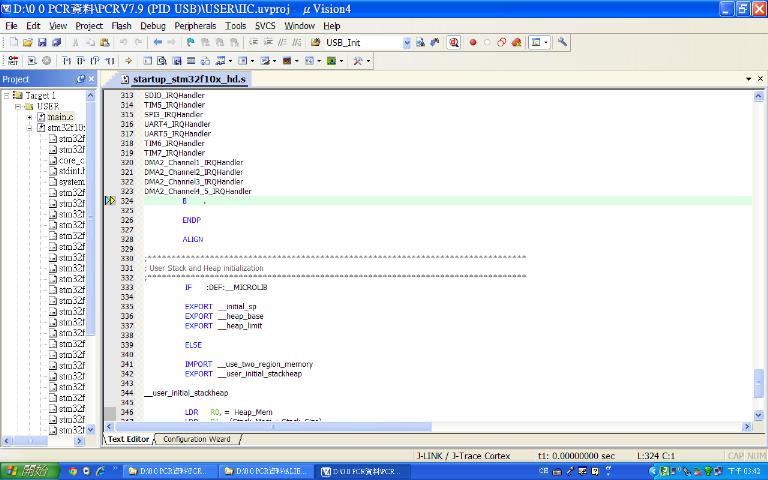Click the µVision taskbar button
This screenshot has width=768, height=480.
[360, 472]
